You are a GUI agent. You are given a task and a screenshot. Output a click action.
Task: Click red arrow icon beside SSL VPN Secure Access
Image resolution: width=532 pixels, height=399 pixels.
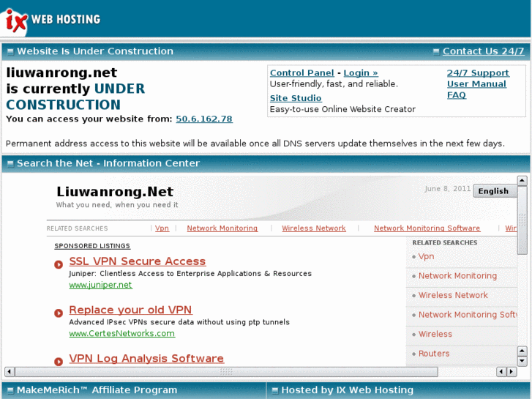point(59,264)
